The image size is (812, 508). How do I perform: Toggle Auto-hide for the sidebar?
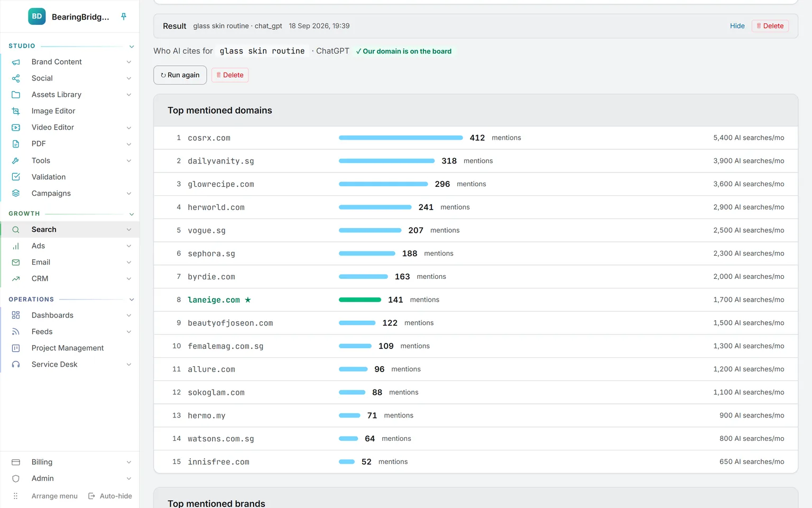pos(110,496)
